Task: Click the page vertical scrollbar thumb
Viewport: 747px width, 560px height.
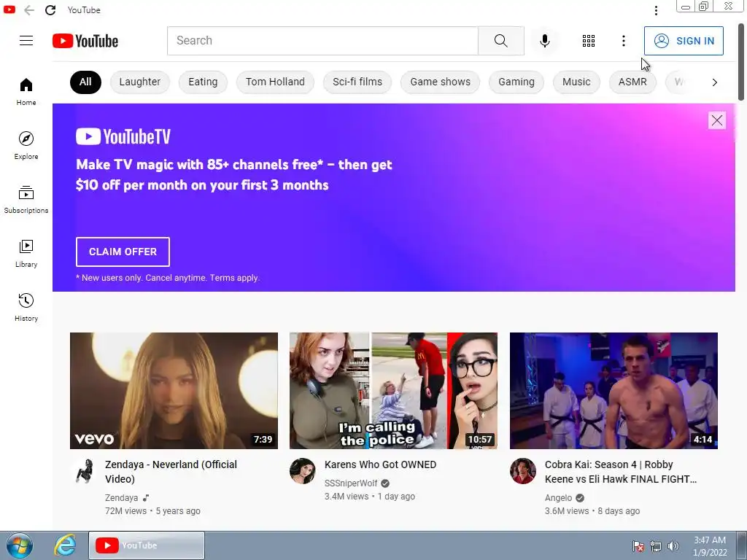Action: tap(741, 62)
